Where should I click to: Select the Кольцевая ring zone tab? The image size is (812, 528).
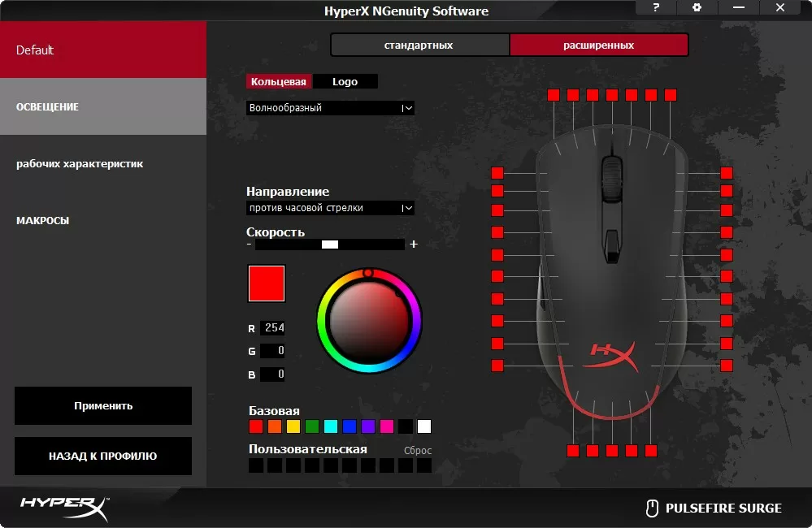pos(279,81)
